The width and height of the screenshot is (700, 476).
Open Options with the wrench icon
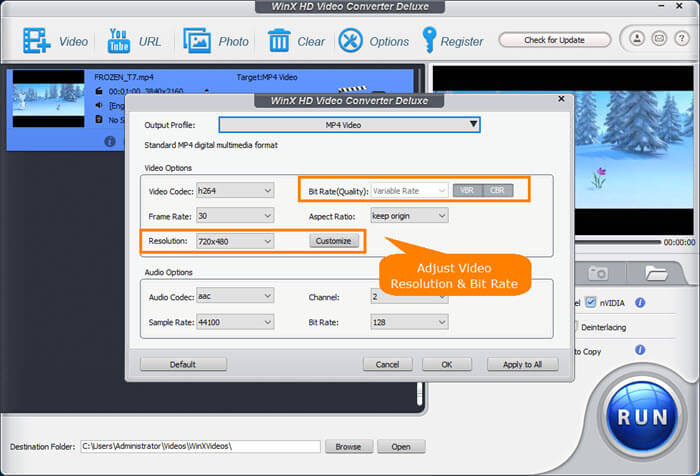pyautogui.click(x=350, y=41)
